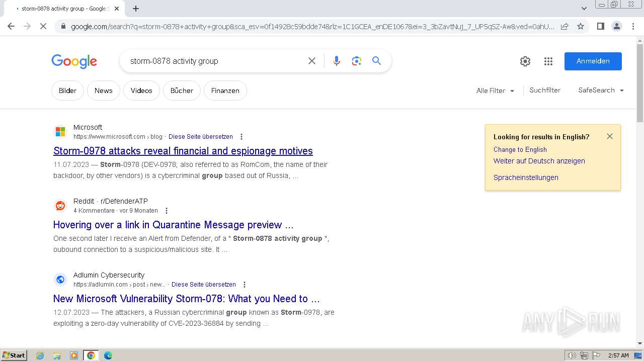The height and width of the screenshot is (362, 644).
Task: Click the Anmelden sign-in button
Action: 593,61
